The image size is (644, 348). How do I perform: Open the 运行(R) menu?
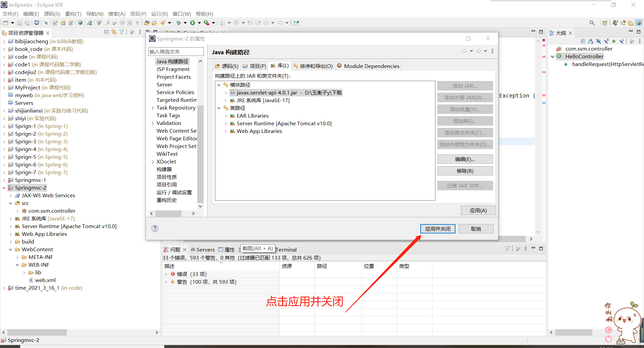[x=159, y=14]
